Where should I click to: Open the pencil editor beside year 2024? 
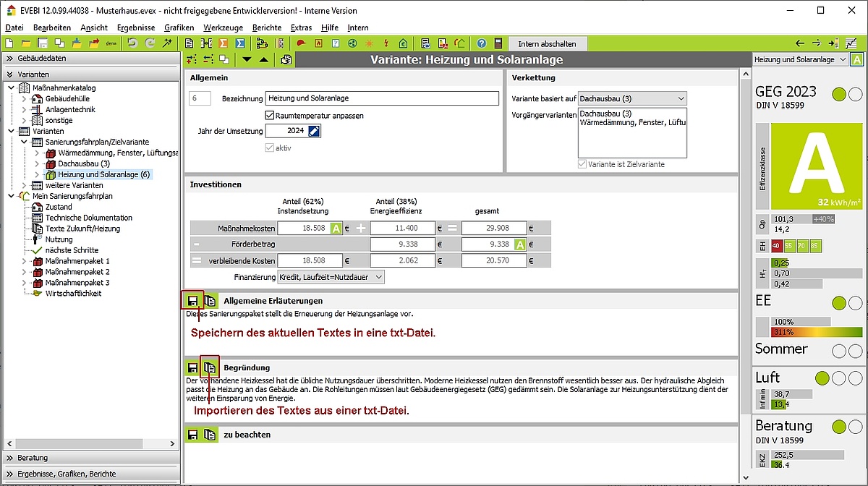pyautogui.click(x=314, y=131)
